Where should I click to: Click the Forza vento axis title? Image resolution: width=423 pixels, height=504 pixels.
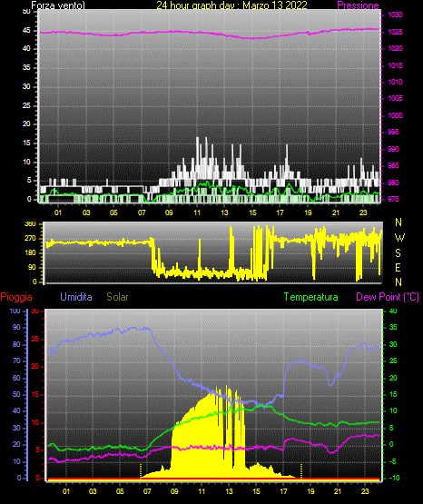(x=58, y=5)
